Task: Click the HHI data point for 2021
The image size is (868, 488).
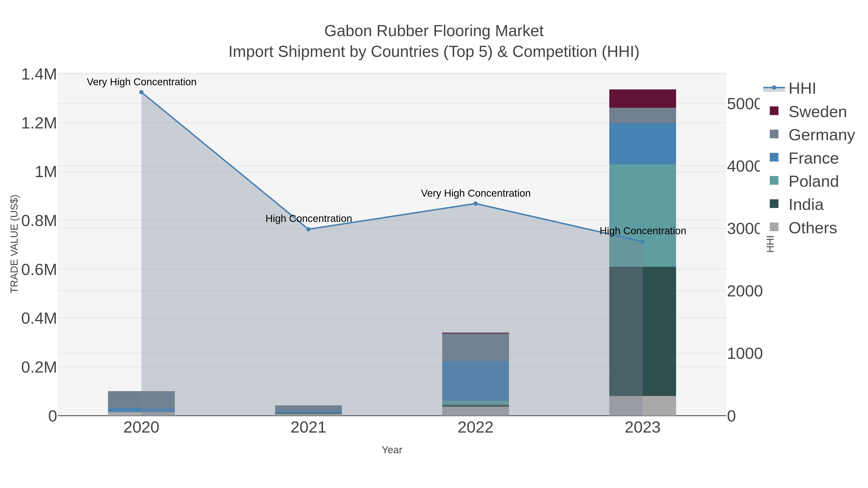Action: 308,229
